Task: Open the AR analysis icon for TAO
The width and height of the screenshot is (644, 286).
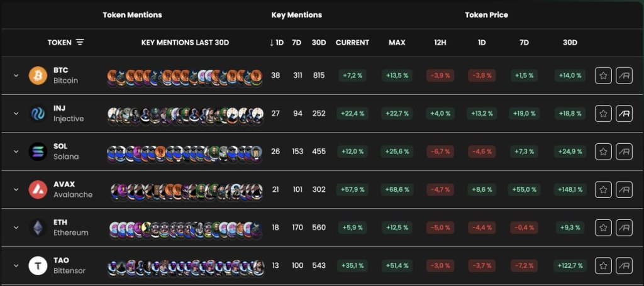Action: (x=624, y=266)
